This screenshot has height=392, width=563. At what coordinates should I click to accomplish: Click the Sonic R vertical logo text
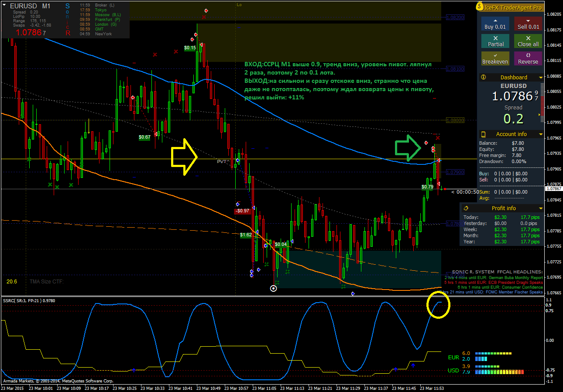coord(68,19)
